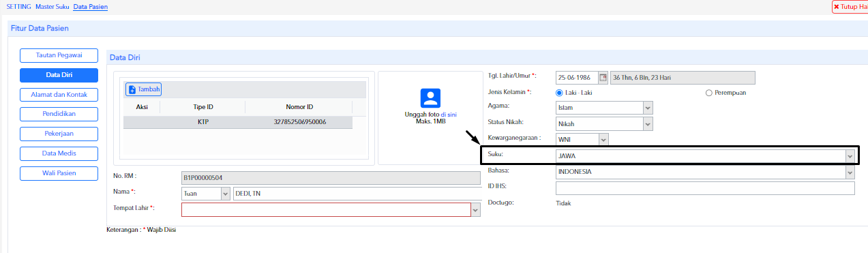Click the ID IHS input field

pos(705,188)
